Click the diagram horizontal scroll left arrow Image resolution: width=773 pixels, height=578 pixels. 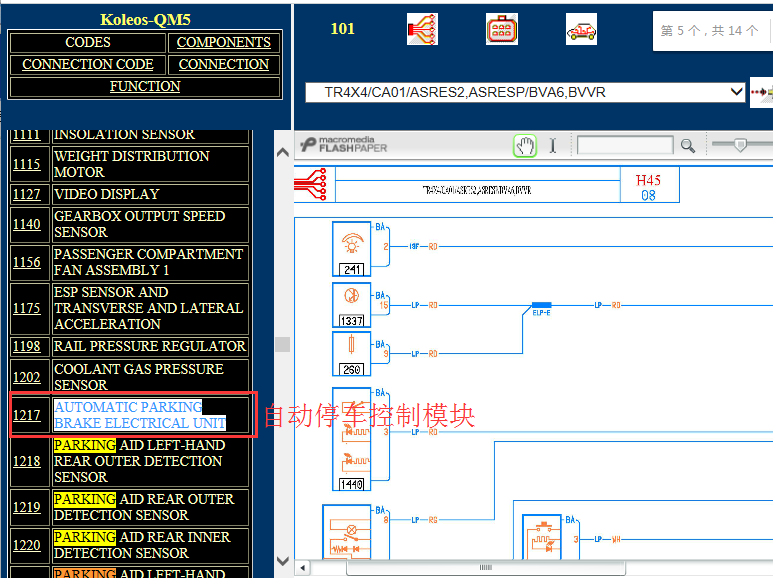point(302,568)
